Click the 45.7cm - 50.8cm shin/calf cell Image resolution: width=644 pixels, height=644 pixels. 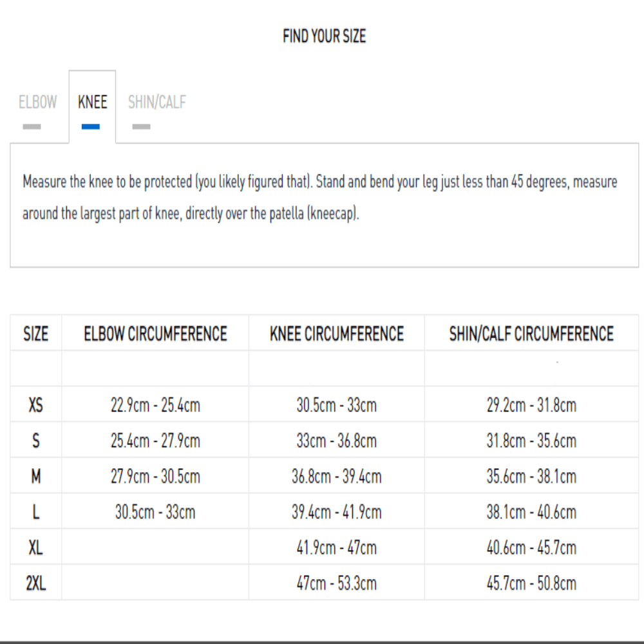tap(531, 583)
